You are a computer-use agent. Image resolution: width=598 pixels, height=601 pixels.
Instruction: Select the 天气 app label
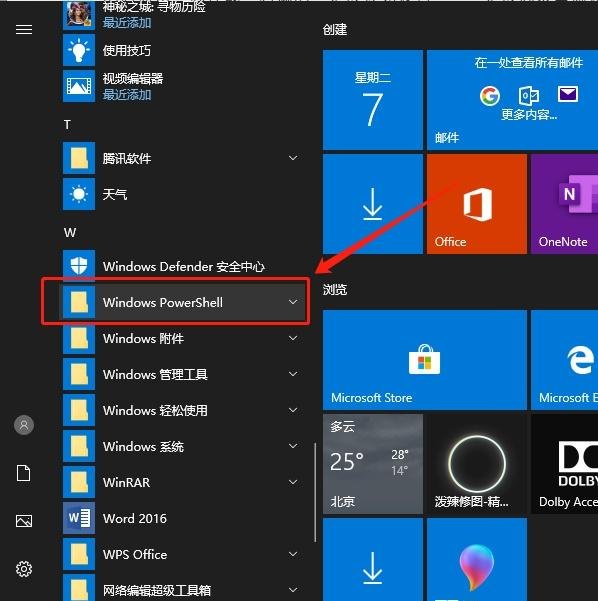115,194
